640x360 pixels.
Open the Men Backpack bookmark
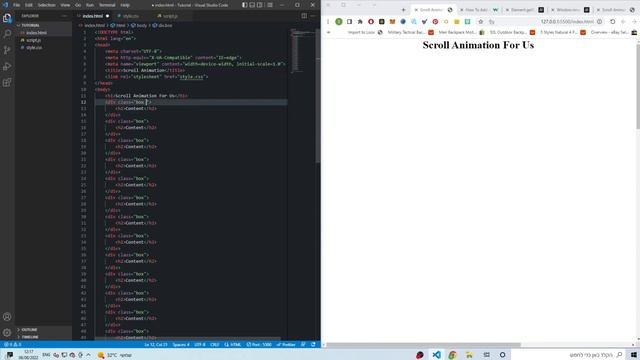pos(461,32)
